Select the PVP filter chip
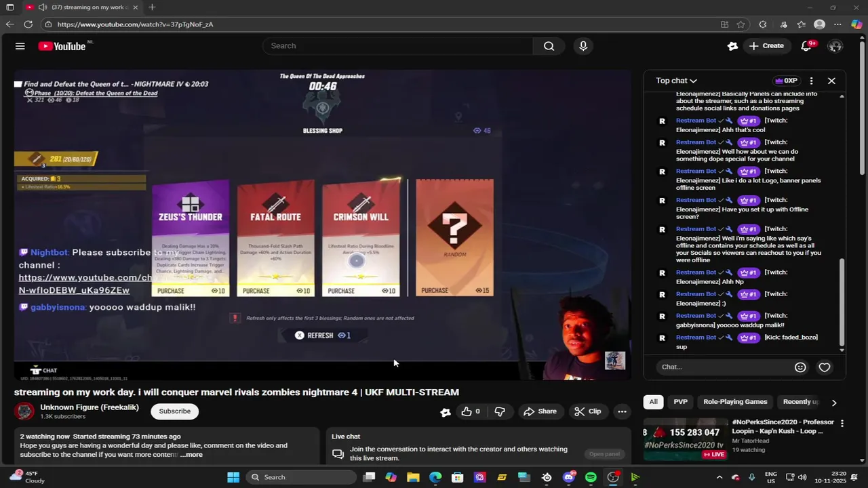Viewport: 868px width, 488px height. click(680, 402)
